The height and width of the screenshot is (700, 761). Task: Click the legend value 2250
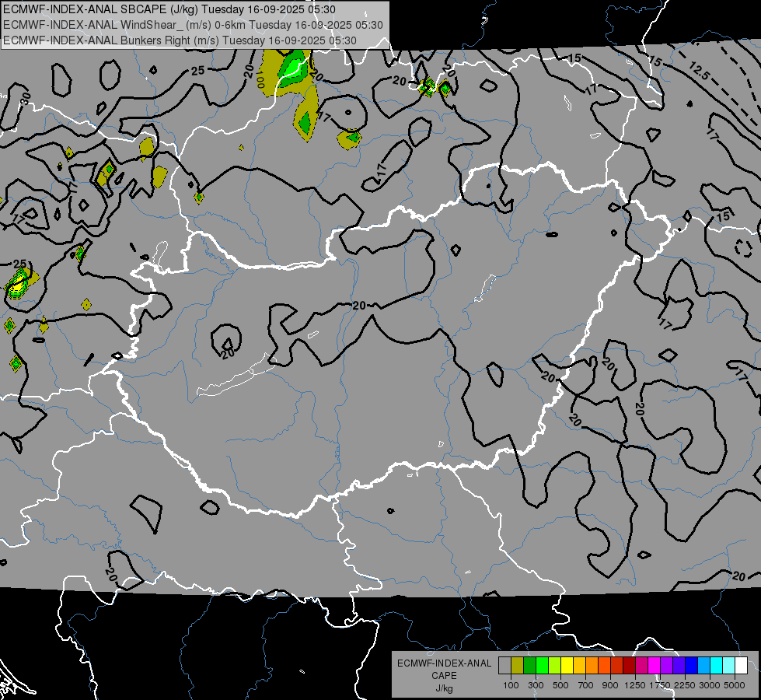[685, 685]
